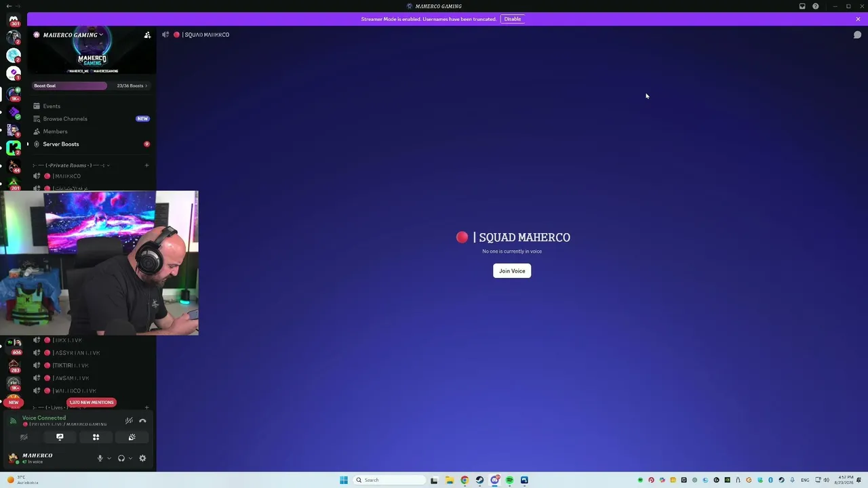Screen dimensions: 868x488
Task: Create channel in Lives category
Action: click(x=146, y=407)
